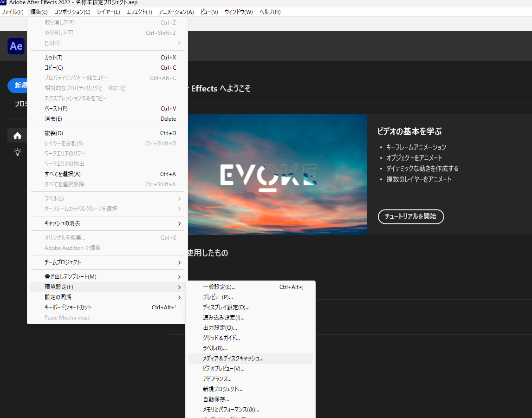Click the lightbulb Learn icon
The height and width of the screenshot is (418, 532).
point(18,152)
